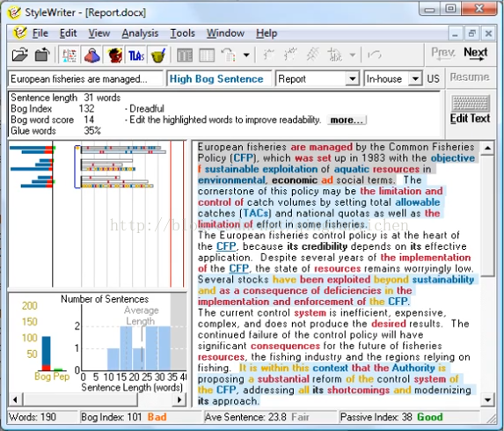Click the text pane vertical scrollbar thumb
Viewport: 504px width, 431px height.
pyautogui.click(x=488, y=215)
